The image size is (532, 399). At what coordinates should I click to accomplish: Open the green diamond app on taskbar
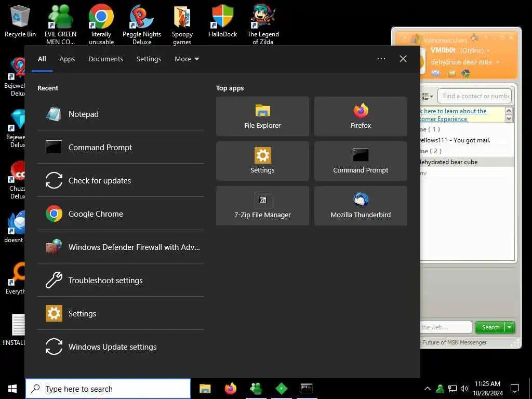tap(281, 389)
